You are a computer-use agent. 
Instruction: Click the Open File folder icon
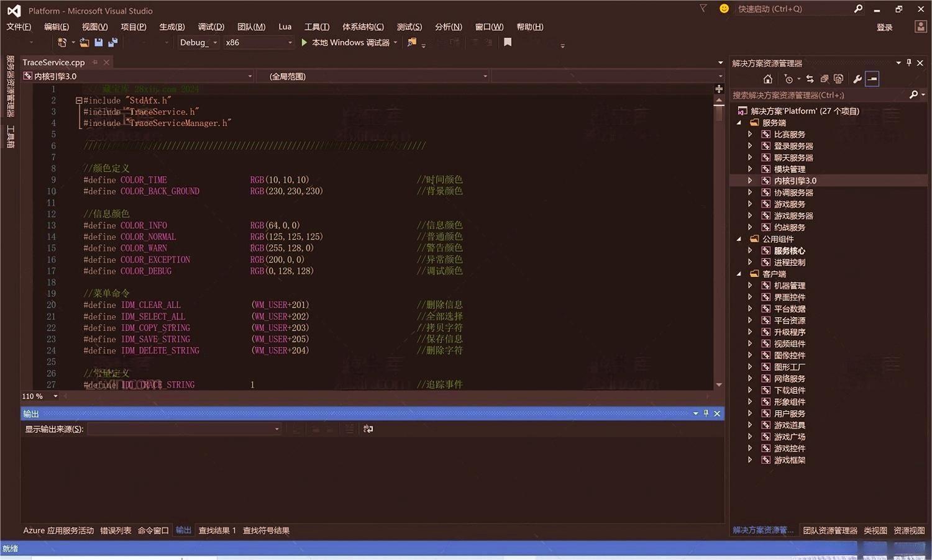[84, 42]
